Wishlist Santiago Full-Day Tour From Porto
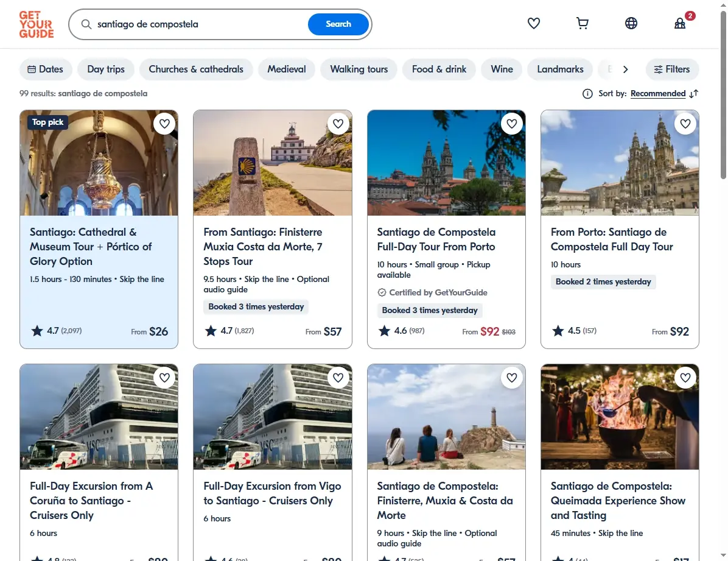 click(x=512, y=124)
